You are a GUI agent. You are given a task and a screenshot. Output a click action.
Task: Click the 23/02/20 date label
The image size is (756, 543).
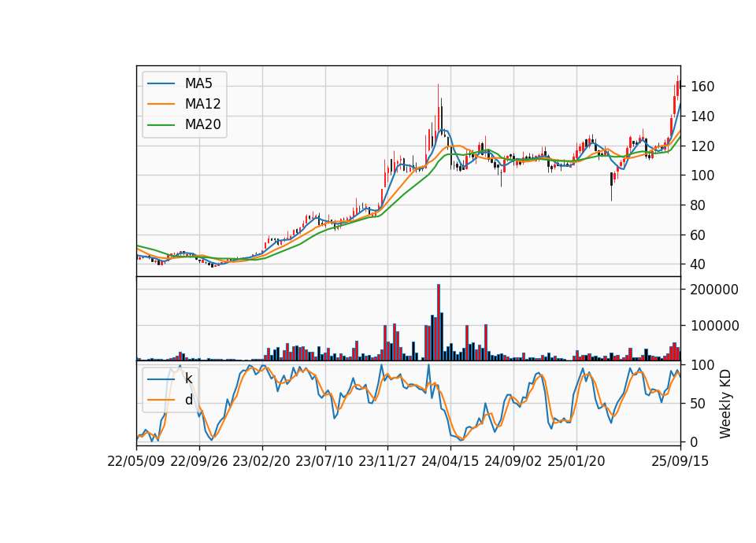261,461
